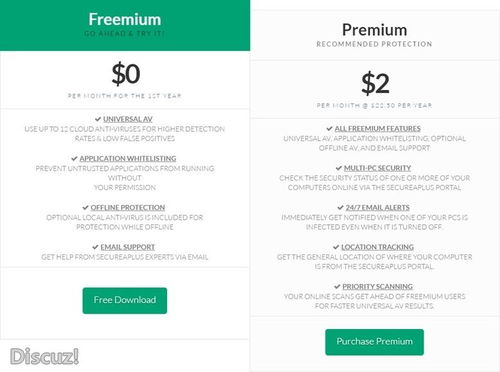Viewport: 500px width, 372px height.
Task: Click the checkmark next to Email Support
Action: coord(95,247)
